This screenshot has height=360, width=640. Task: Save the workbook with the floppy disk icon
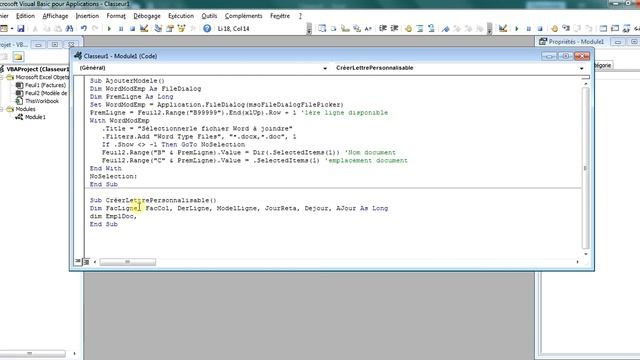pos(20,29)
